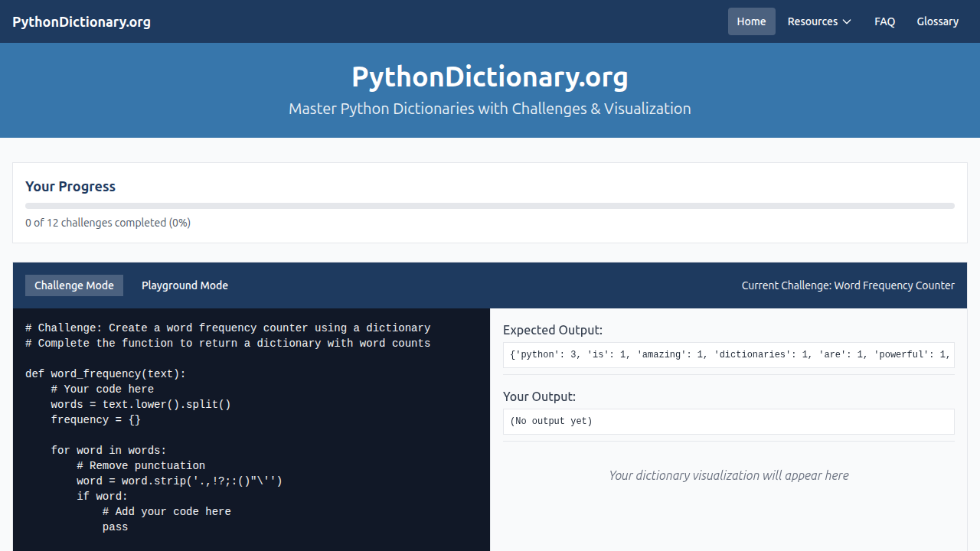Viewport: 980px width, 551px height.
Task: Click the '# Complete the function' comment line
Action: pyautogui.click(x=228, y=343)
